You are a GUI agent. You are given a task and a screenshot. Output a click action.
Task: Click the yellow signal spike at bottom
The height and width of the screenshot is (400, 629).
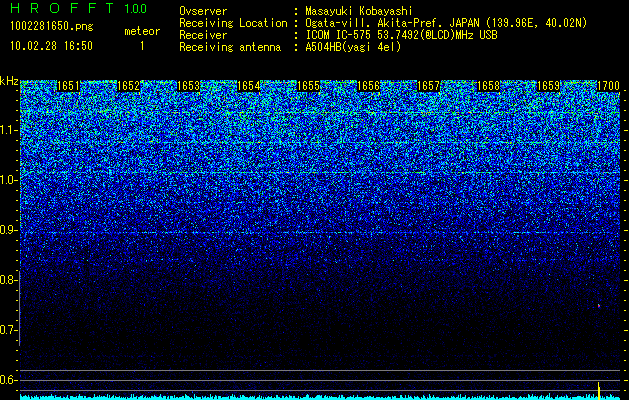599,391
